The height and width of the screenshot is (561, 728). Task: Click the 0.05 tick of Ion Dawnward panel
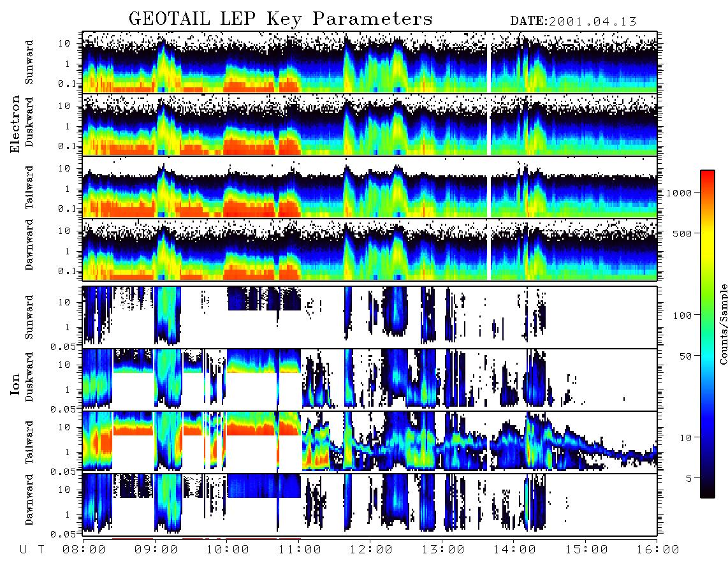coord(63,534)
